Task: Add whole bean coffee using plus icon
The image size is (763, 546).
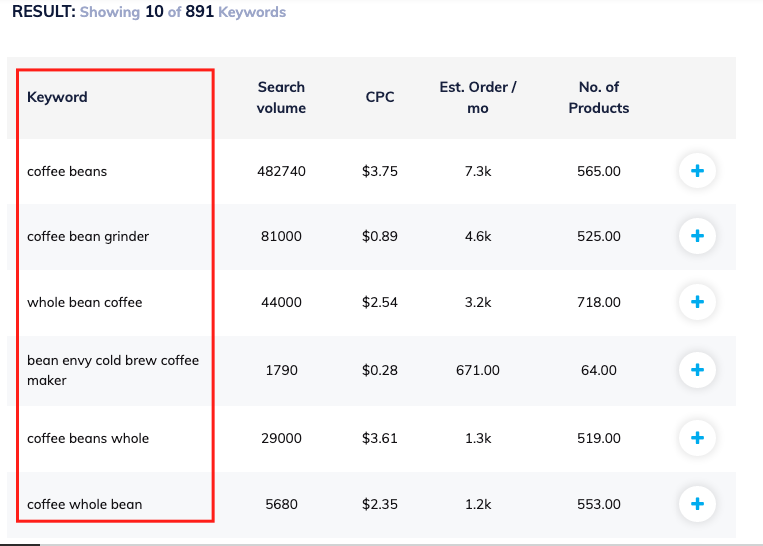Action: point(697,302)
